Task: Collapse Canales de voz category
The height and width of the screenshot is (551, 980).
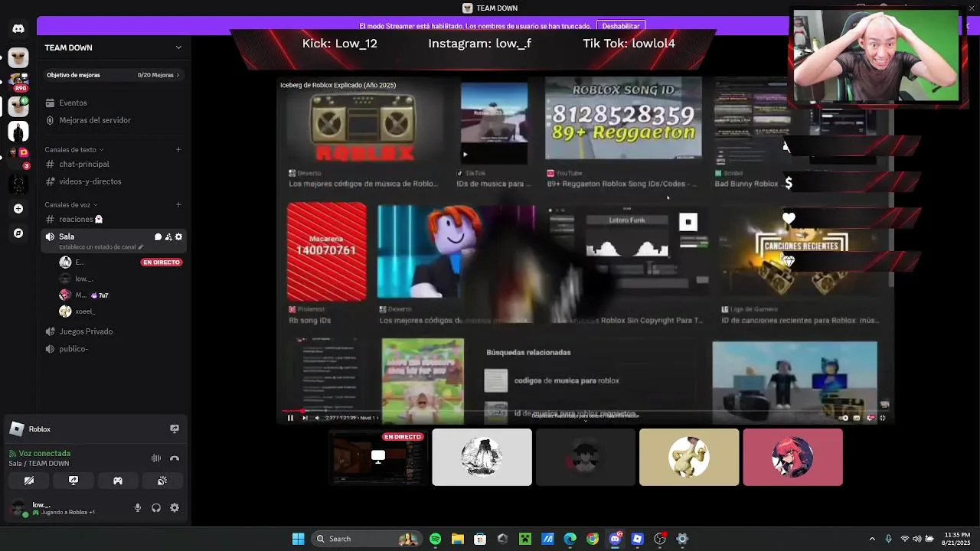Action: (x=71, y=205)
